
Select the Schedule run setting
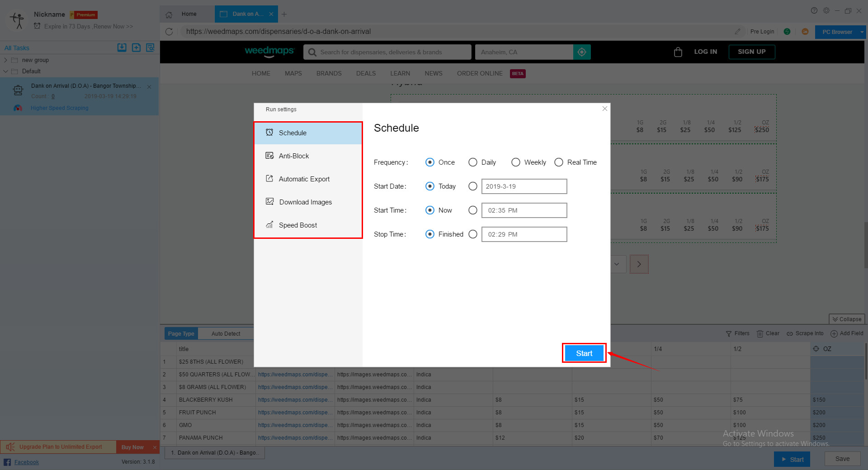[308, 133]
